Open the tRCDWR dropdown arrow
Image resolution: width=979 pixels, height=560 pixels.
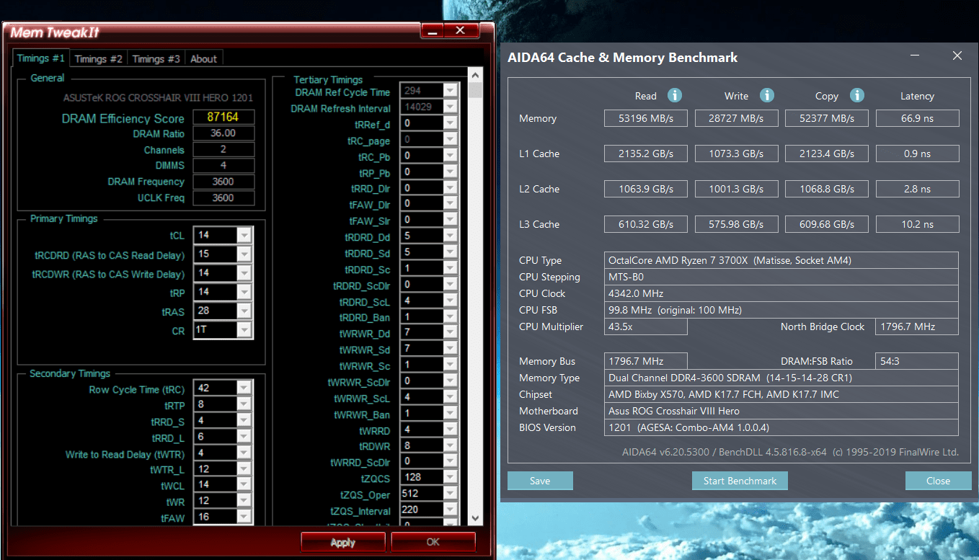(245, 273)
